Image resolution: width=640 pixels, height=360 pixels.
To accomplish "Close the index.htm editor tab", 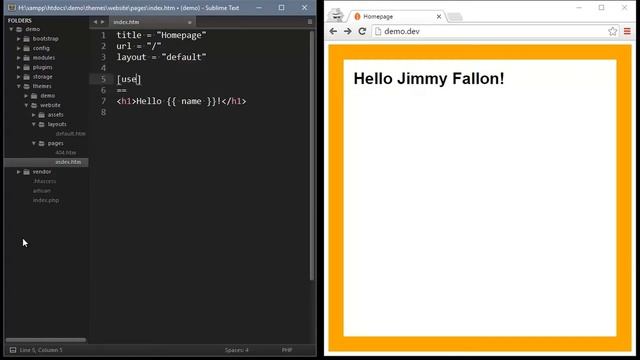I will [189, 22].
